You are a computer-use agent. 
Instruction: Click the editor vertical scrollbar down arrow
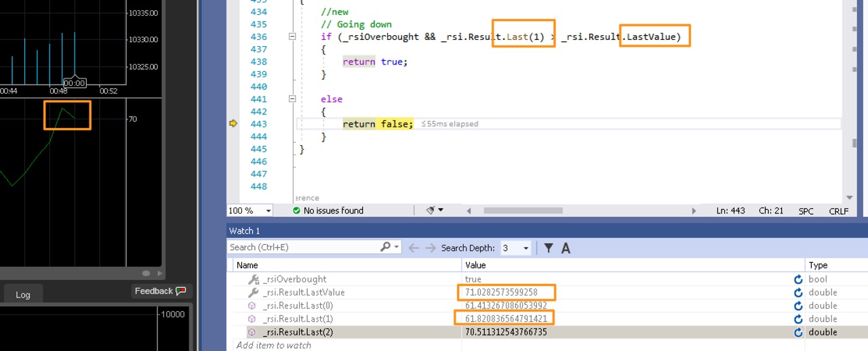848,198
